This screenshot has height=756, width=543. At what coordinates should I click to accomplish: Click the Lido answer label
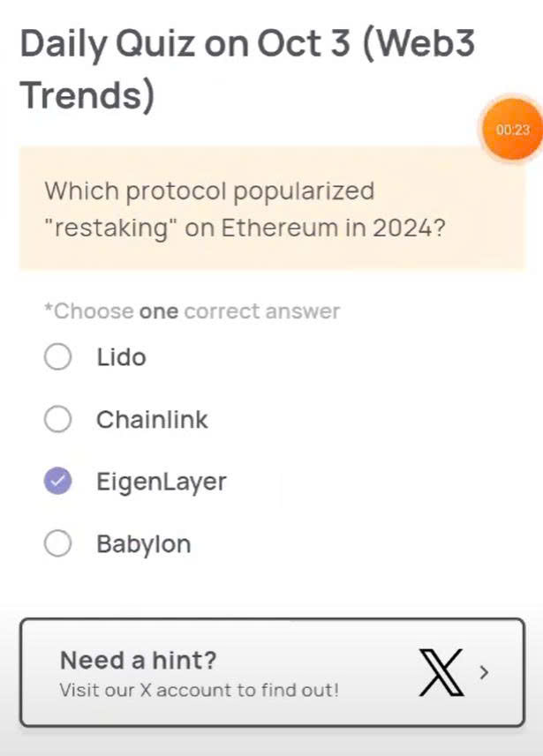[121, 357]
